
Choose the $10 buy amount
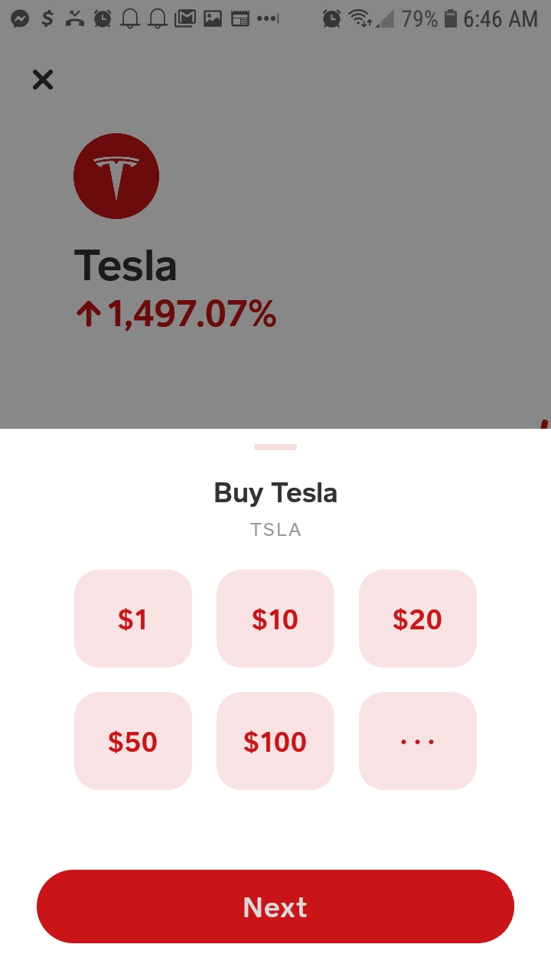(275, 619)
